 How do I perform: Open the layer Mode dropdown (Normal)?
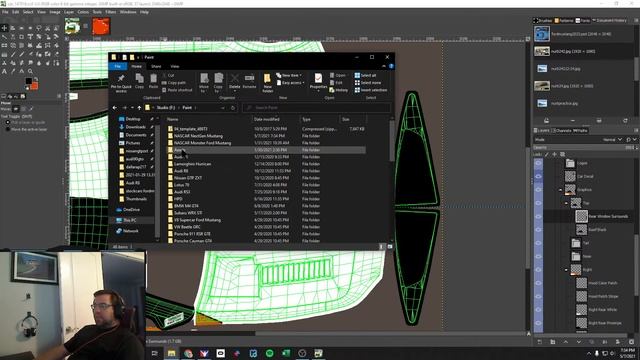pos(613,140)
